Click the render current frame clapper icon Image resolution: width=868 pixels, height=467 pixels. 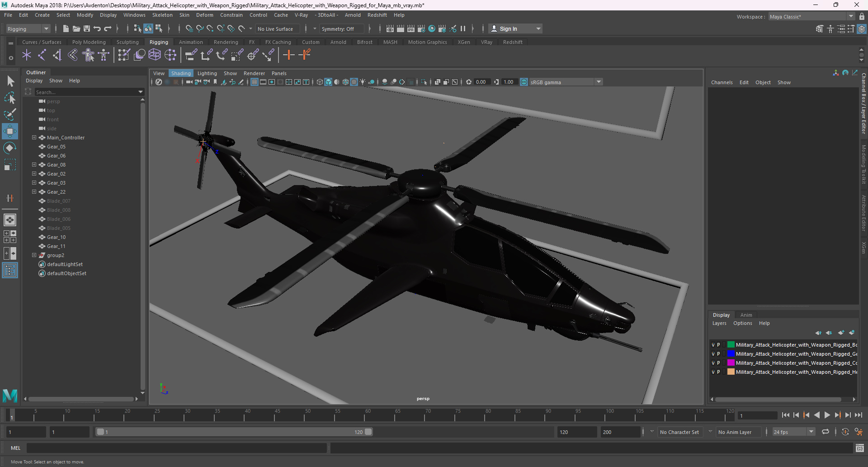(401, 29)
